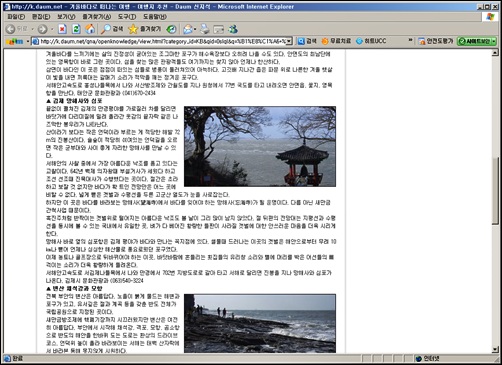
Task: Open the 도구(T) Tools menu
Action: coord(127,17)
